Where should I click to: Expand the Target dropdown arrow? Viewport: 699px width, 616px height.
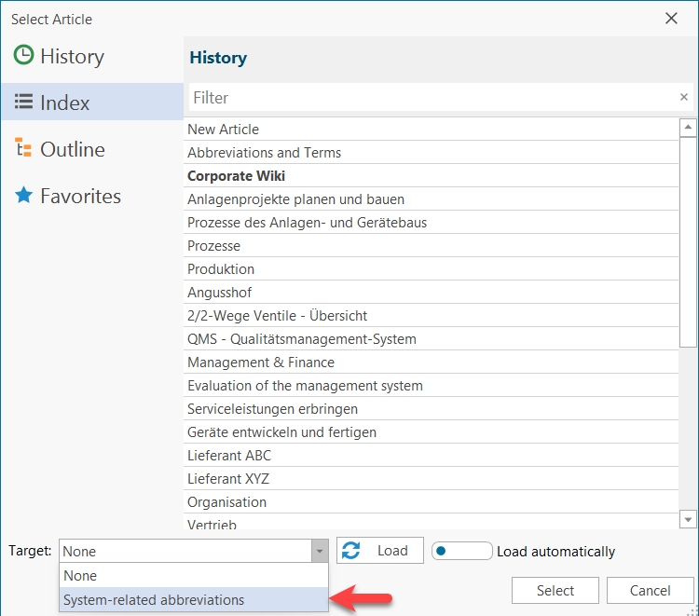[320, 552]
